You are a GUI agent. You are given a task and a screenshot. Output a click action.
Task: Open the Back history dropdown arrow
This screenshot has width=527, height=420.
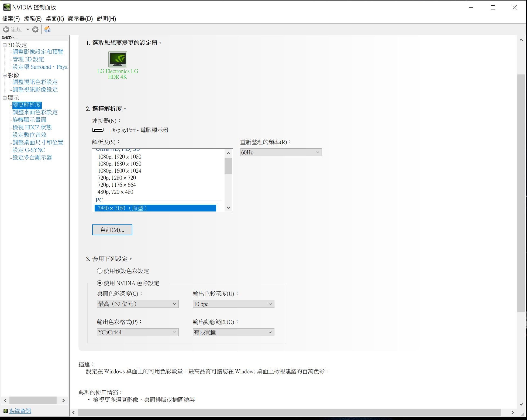pyautogui.click(x=28, y=29)
